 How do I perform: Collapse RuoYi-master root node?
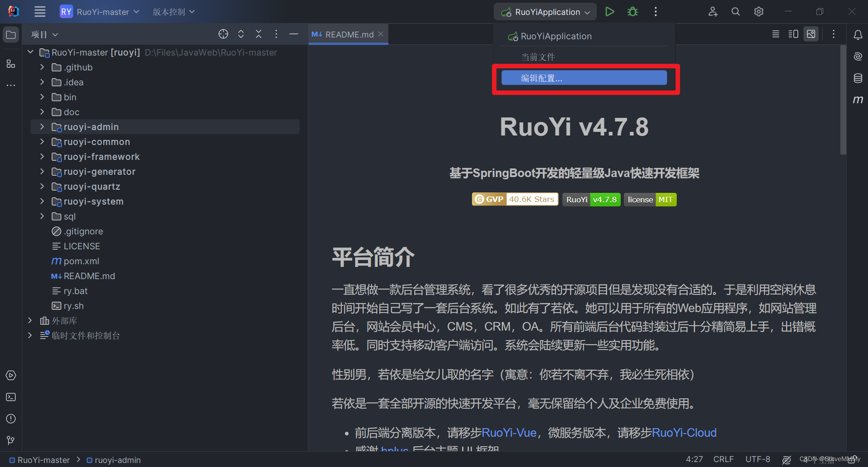[30, 52]
